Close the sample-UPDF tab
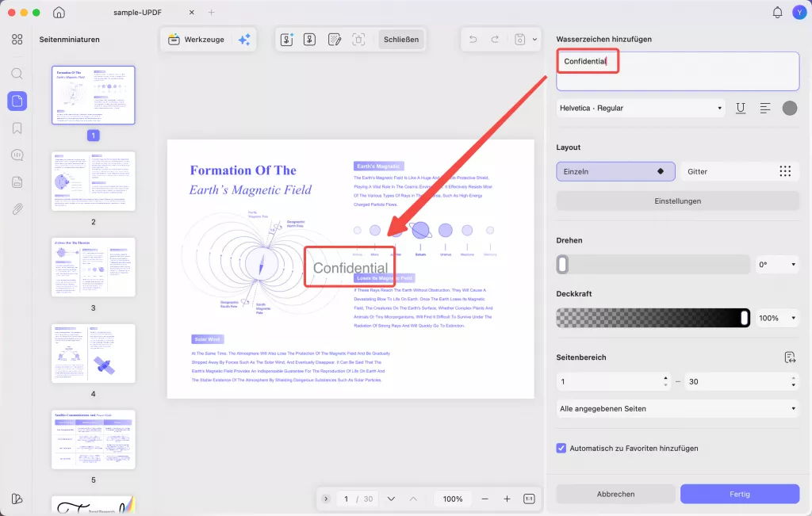This screenshot has height=516, width=812. click(x=192, y=13)
